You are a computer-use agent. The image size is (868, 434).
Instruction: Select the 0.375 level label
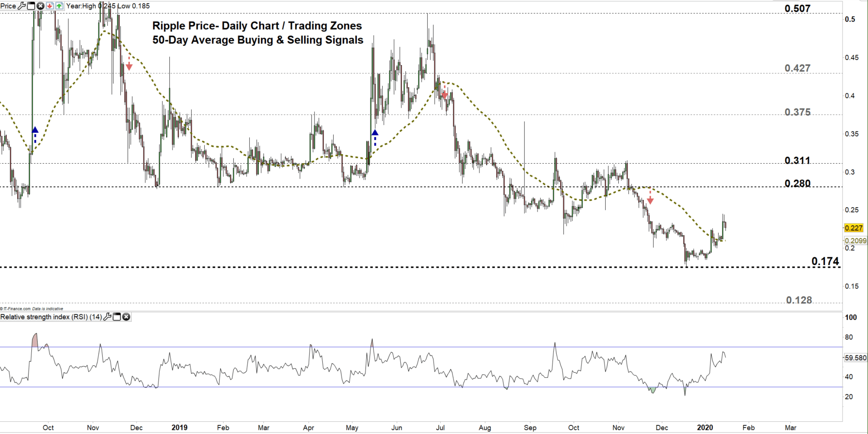point(797,112)
